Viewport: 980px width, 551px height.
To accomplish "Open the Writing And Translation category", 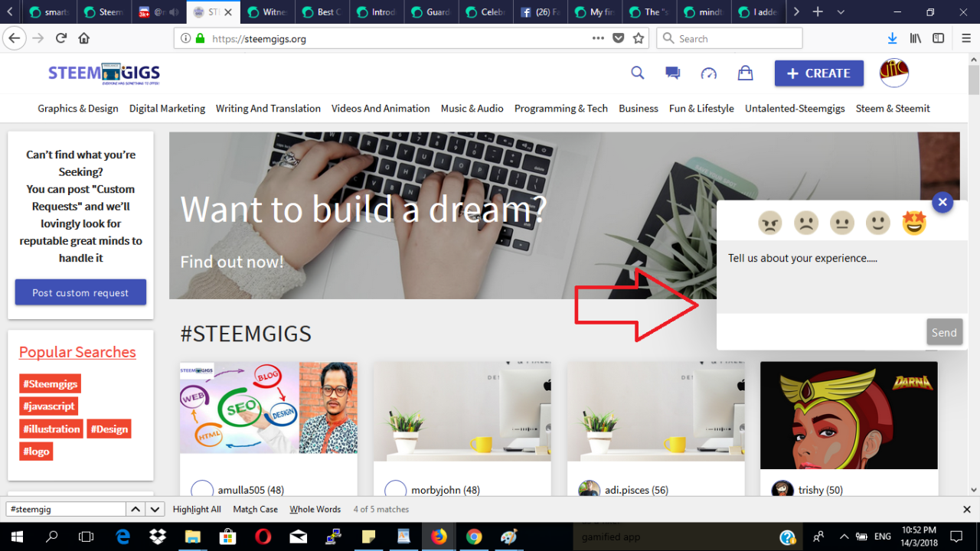I will click(x=268, y=109).
